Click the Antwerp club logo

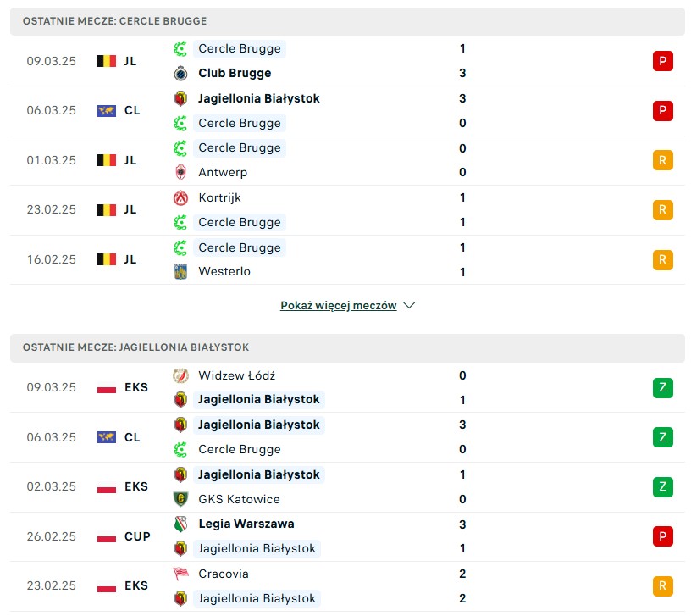tap(180, 173)
